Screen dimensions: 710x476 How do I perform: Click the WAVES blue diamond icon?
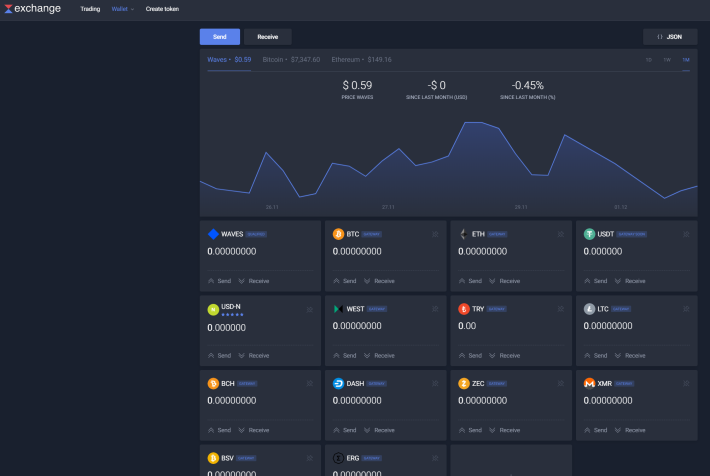[x=213, y=234]
